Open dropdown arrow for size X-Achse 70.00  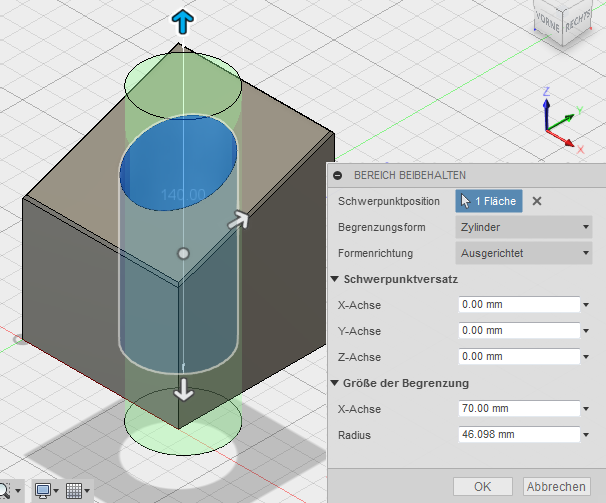(x=586, y=409)
